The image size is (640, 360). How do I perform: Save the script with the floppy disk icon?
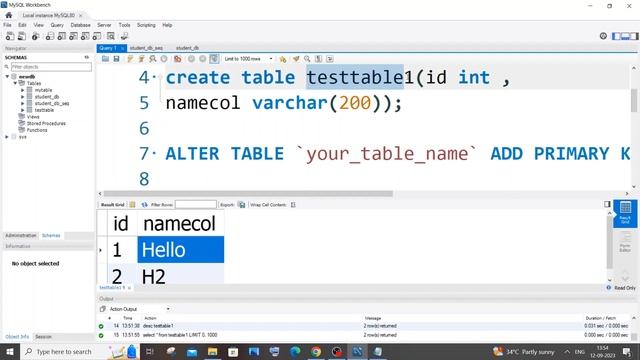[x=116, y=59]
